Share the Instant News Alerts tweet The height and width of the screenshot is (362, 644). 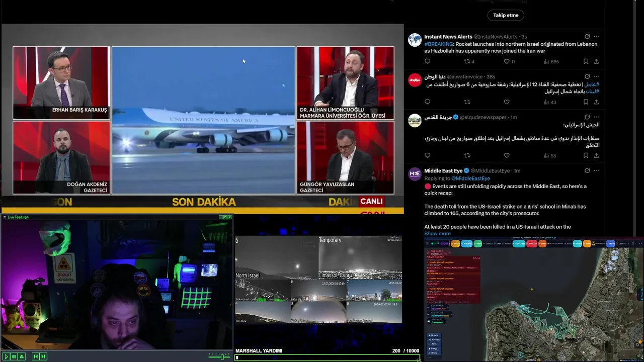pyautogui.click(x=596, y=61)
